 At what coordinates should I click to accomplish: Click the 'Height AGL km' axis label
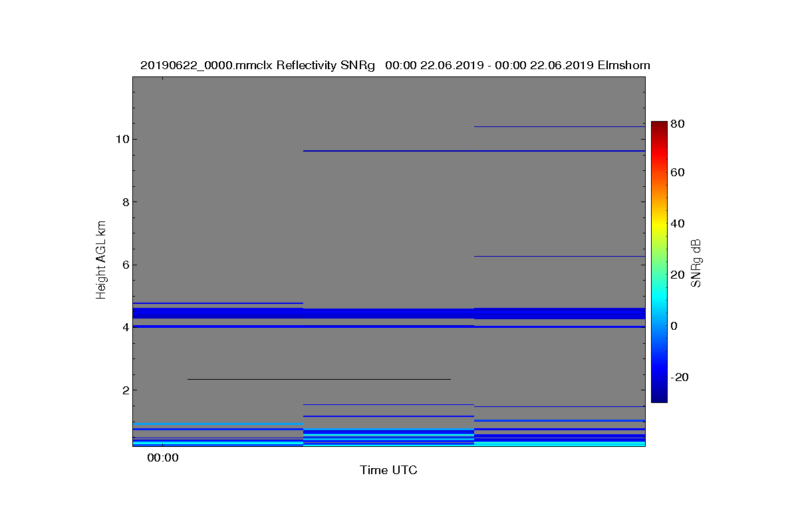pos(101,261)
